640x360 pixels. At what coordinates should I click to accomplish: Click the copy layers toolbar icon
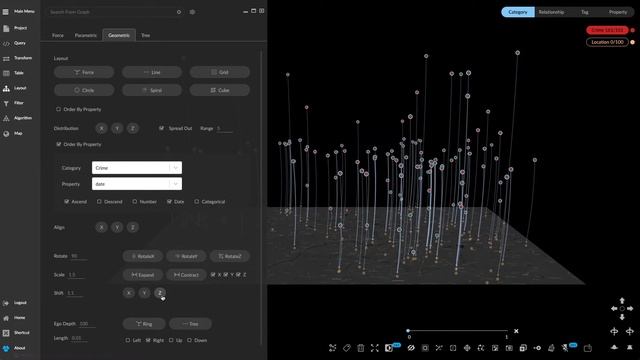[x=523, y=348]
